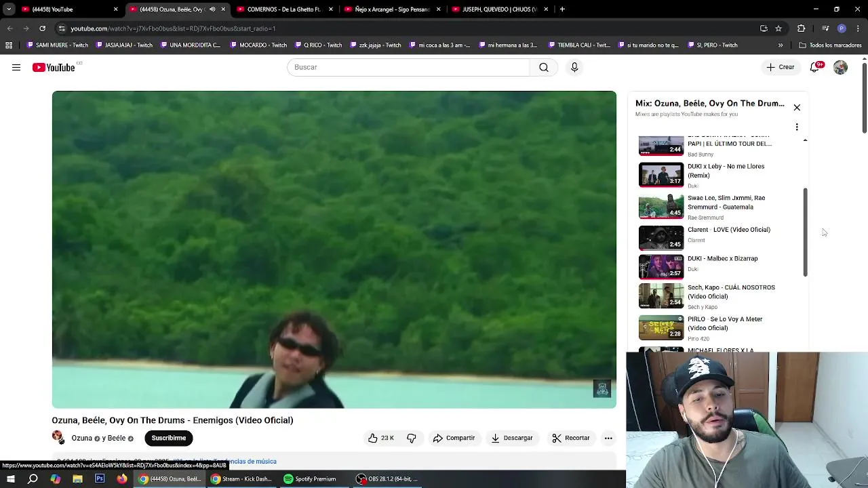
Task: Focus the Buscar search field
Action: pyautogui.click(x=408, y=67)
